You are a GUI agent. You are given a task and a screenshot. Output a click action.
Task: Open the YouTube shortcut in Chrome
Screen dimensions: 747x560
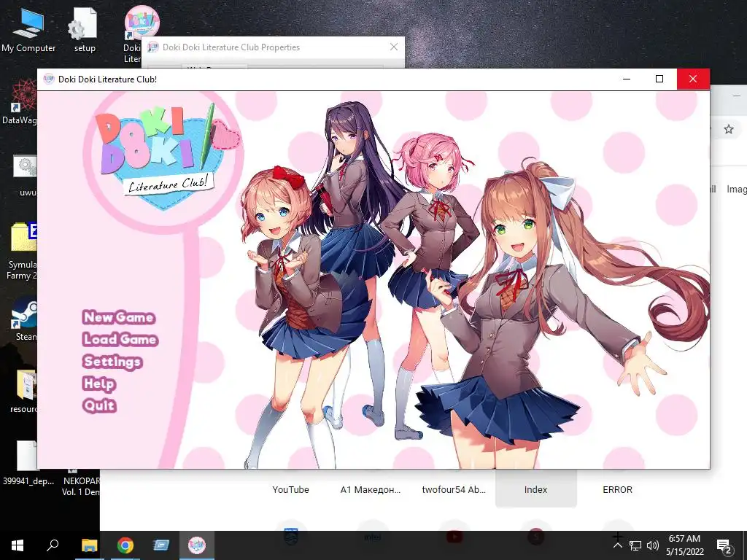[290, 489]
